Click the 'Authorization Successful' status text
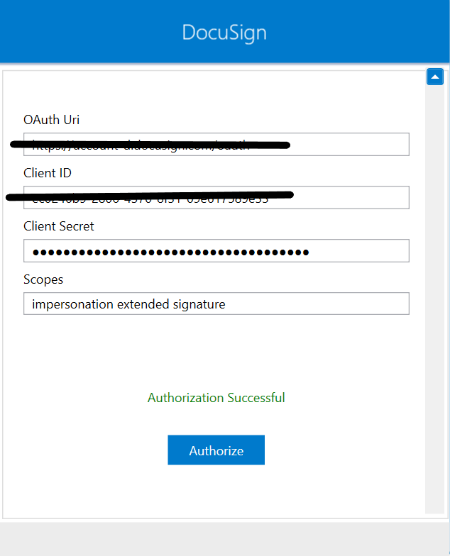450x556 pixels. (216, 397)
